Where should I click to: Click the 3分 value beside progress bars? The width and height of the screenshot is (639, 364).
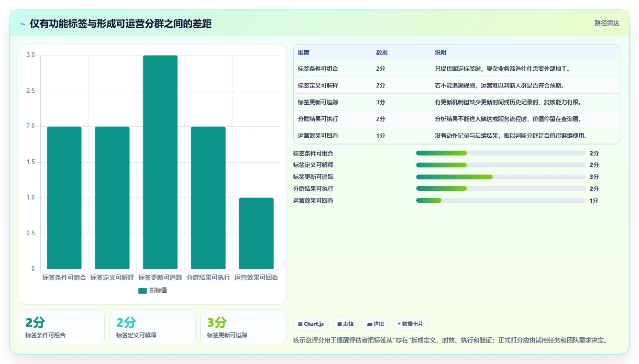595,177
